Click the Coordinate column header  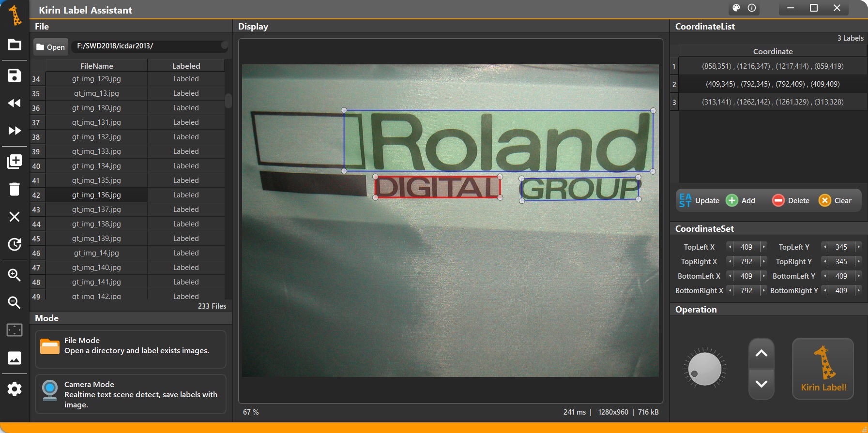[773, 51]
